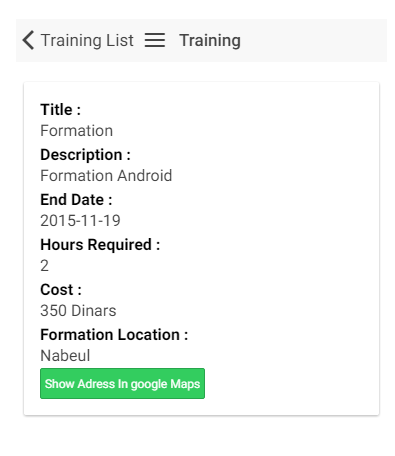Click blank area below the training card
Image resolution: width=395 pixels, height=456 pixels.
[200, 437]
